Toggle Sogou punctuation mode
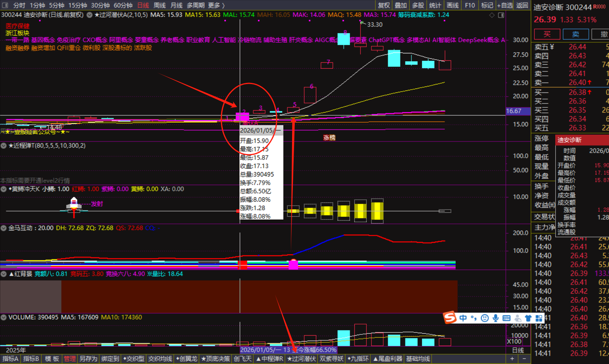The width and height of the screenshot is (609, 364). (x=473, y=318)
